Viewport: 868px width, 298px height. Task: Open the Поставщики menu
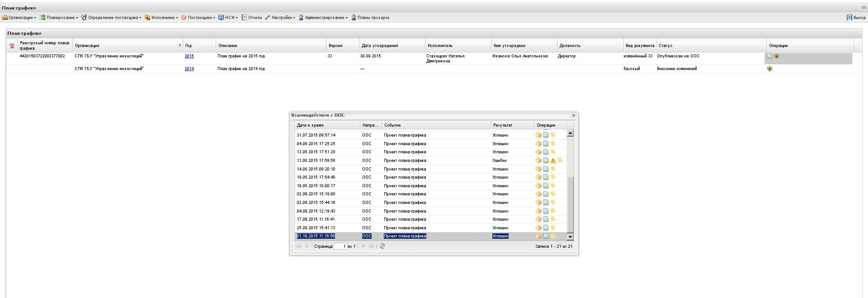tap(198, 18)
